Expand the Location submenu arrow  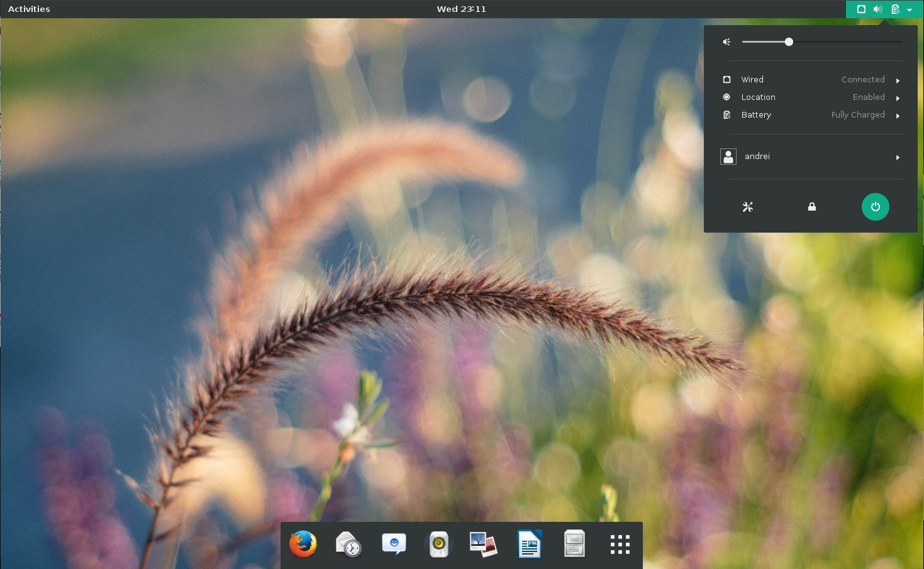pos(898,98)
